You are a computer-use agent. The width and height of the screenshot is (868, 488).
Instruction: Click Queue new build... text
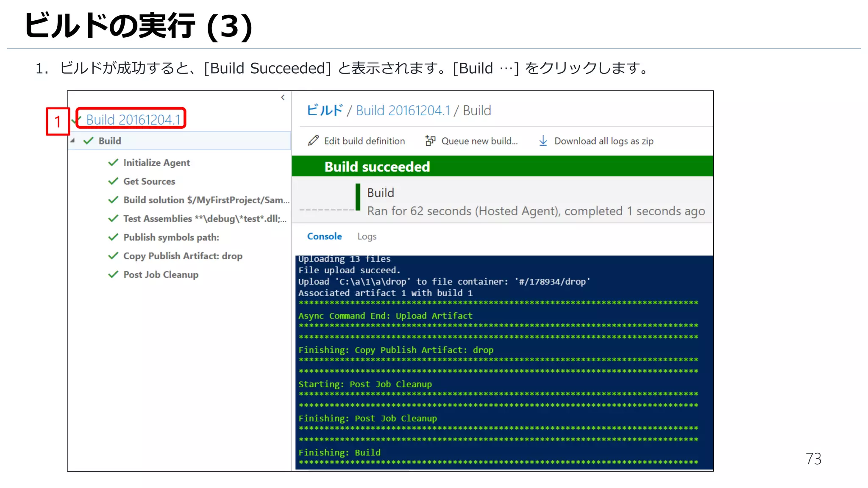[479, 141]
